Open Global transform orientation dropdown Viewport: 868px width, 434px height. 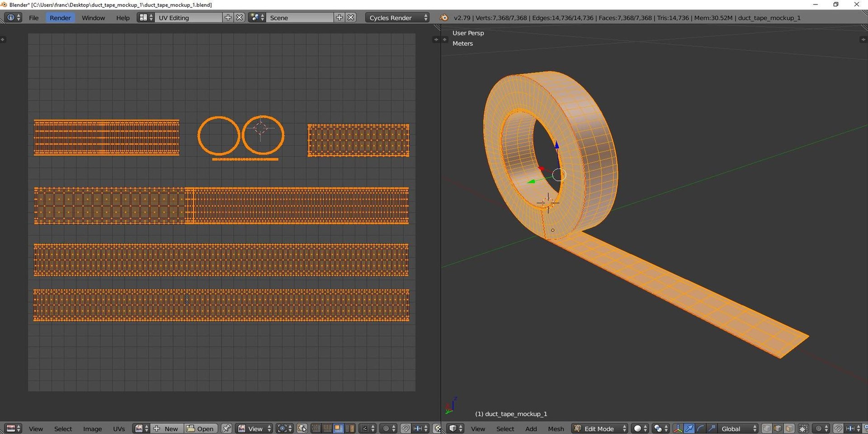[x=738, y=429]
